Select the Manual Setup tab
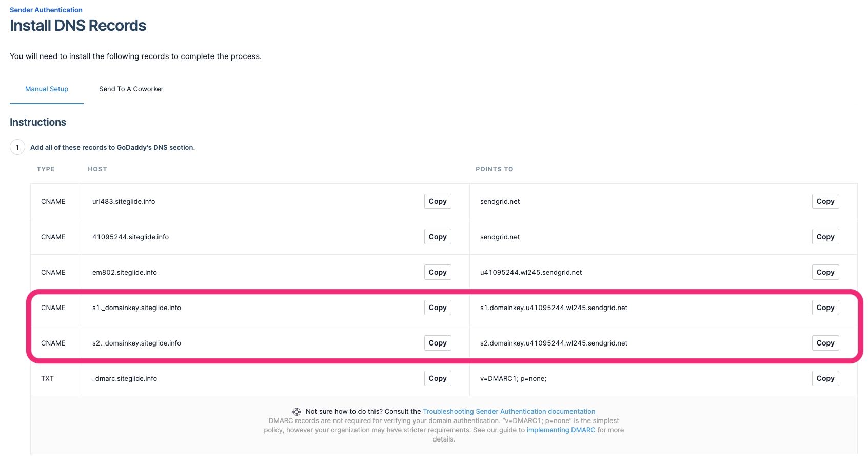Screen dimensions: 868x460 pyautogui.click(x=47, y=89)
